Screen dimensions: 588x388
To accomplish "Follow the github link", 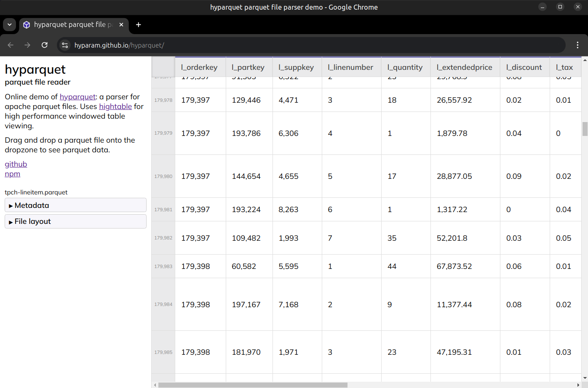I will pos(16,164).
